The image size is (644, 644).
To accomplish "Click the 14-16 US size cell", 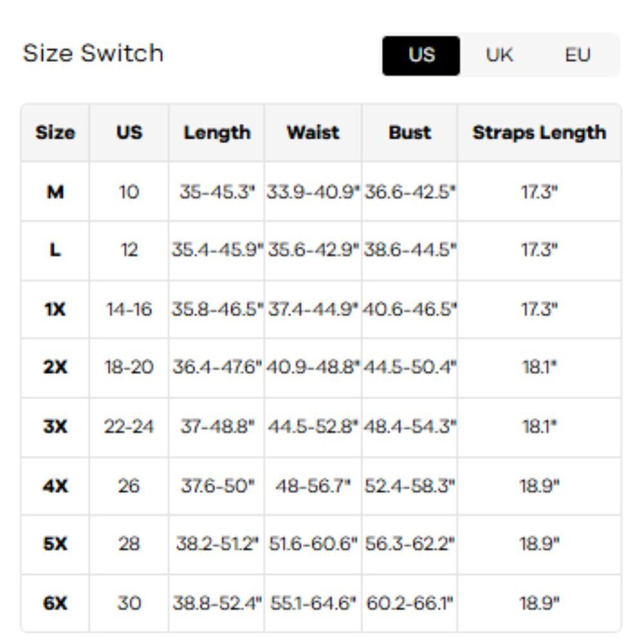I will tap(129, 310).
